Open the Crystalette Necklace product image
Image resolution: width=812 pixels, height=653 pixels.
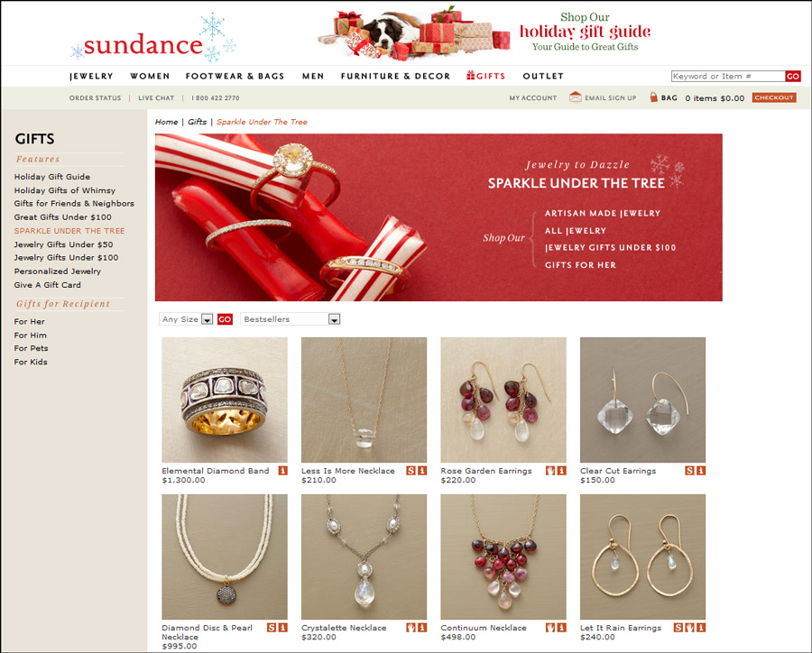click(x=364, y=556)
